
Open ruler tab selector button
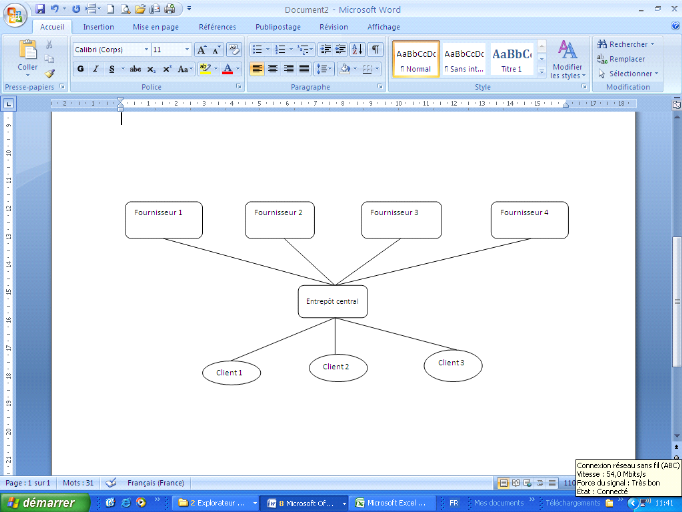(9, 104)
